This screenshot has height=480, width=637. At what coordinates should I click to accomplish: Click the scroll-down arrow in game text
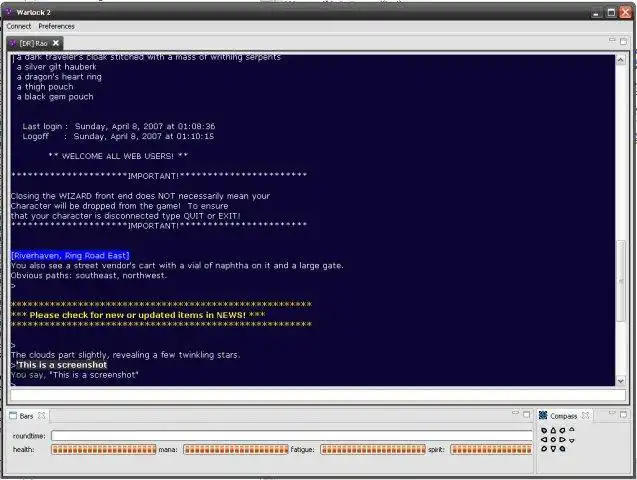click(620, 381)
